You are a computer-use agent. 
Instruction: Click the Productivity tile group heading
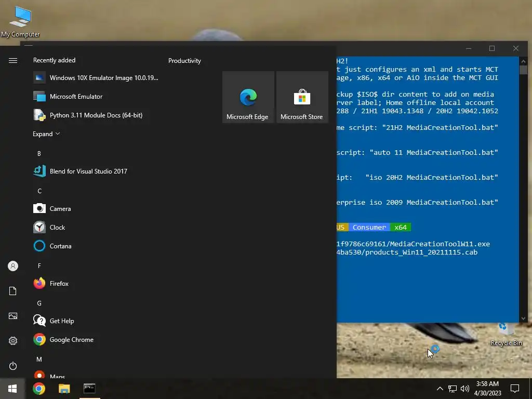[x=184, y=61]
